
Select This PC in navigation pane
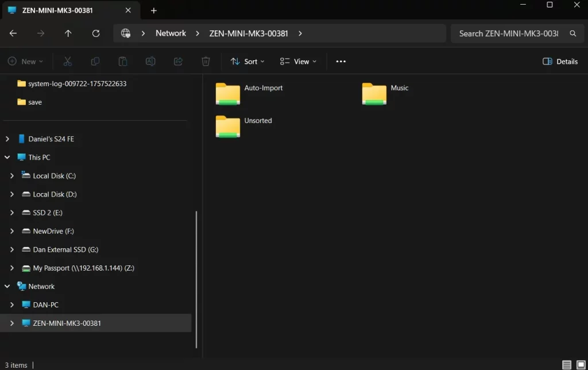(39, 157)
